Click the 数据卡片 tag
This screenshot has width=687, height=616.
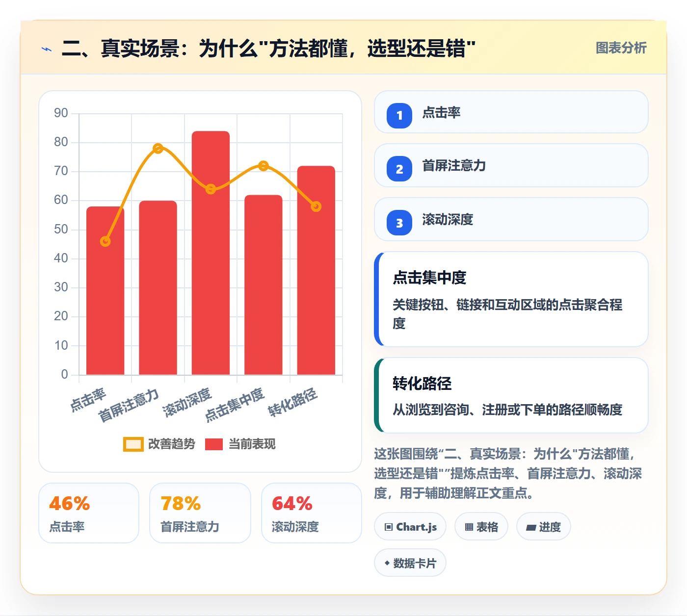(410, 563)
